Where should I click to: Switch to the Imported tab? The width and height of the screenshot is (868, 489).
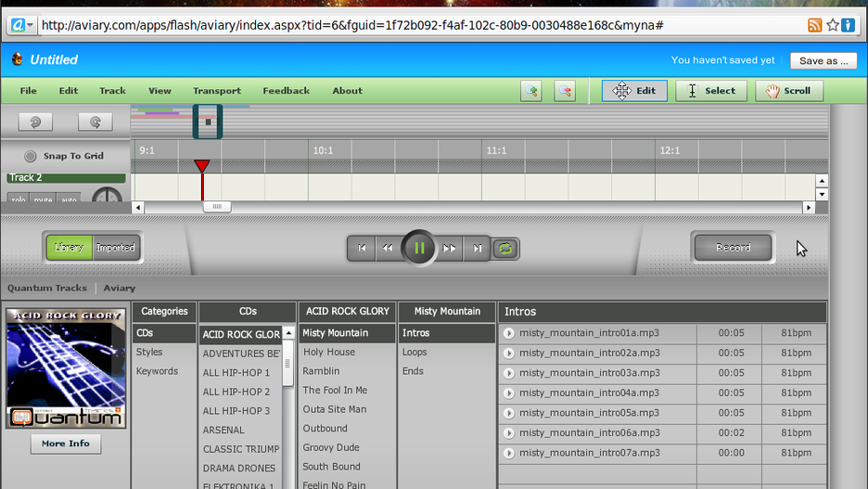click(116, 248)
